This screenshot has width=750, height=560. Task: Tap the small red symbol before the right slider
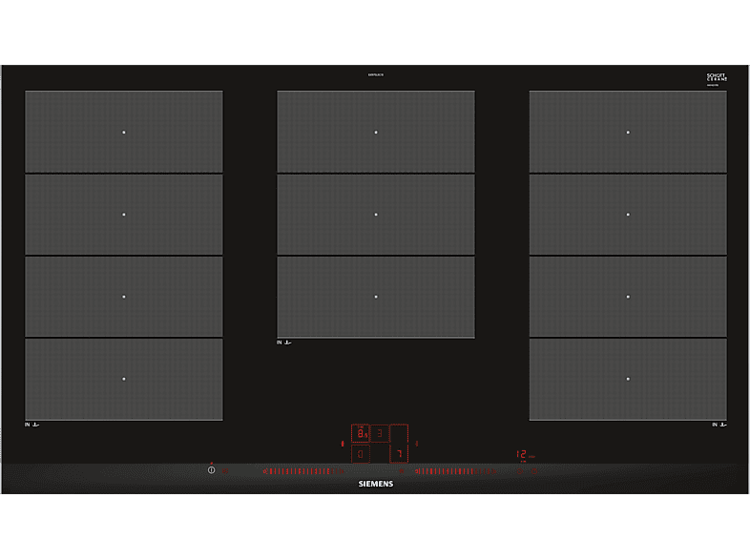(402, 471)
